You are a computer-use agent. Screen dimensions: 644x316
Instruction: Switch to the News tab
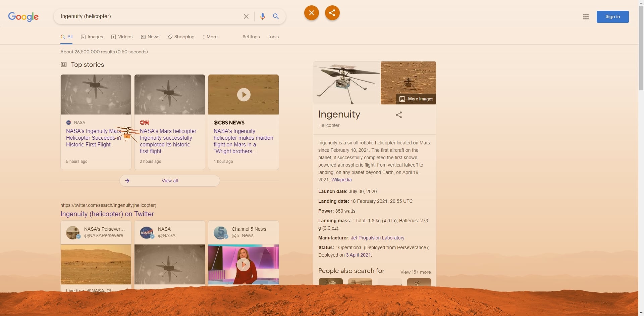point(150,37)
